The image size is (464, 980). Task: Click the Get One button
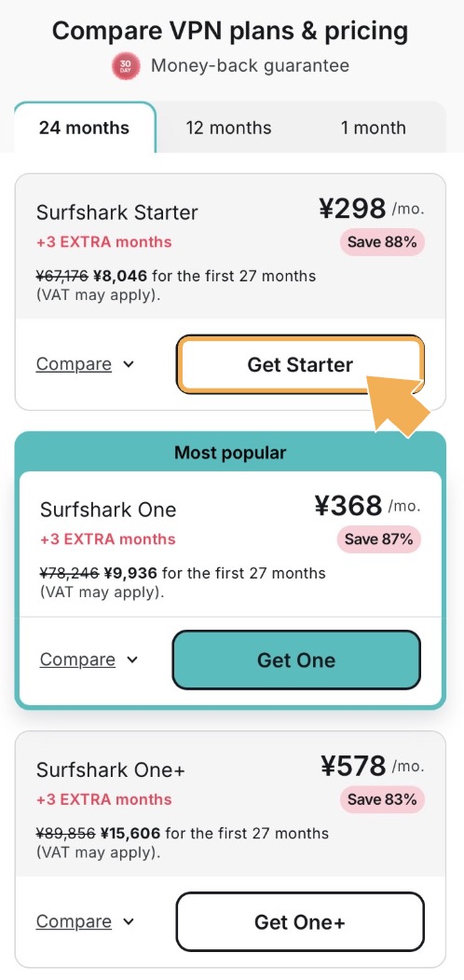pyautogui.click(x=296, y=660)
